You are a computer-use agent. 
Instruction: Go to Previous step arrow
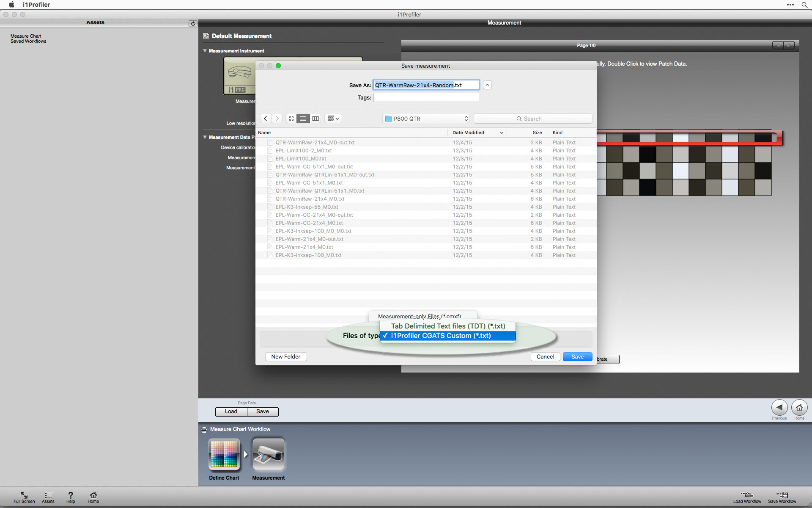click(x=779, y=408)
